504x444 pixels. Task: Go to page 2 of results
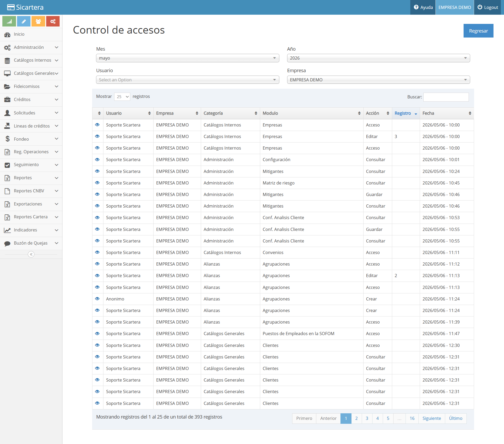(x=356, y=418)
